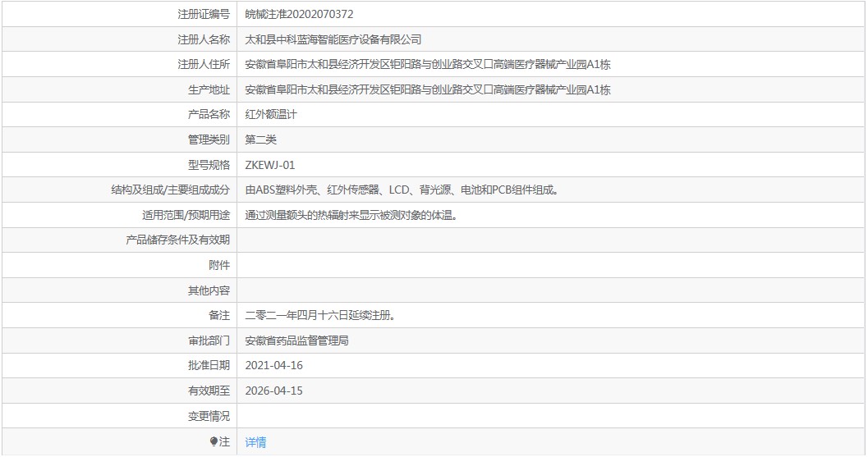Click remark 二零二一年四月十六日延续注册

(320, 315)
